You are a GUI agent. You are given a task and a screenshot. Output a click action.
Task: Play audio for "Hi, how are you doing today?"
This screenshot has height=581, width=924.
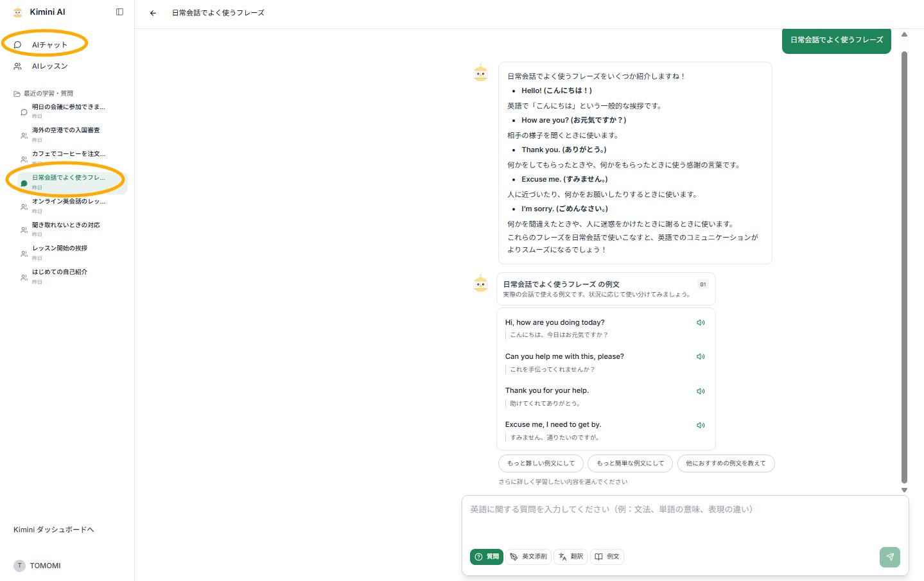tap(701, 323)
